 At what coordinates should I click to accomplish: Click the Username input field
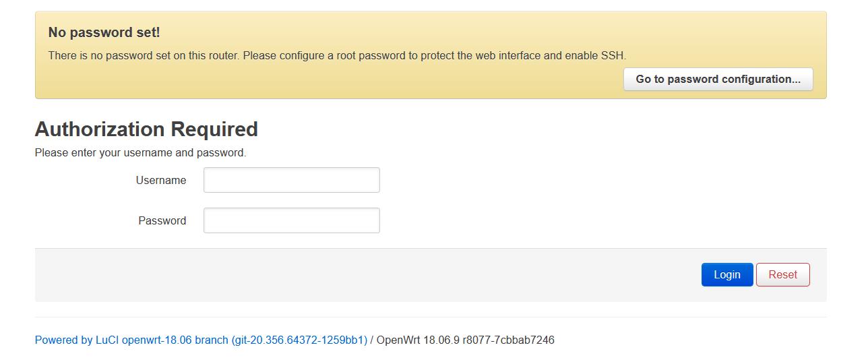click(292, 180)
